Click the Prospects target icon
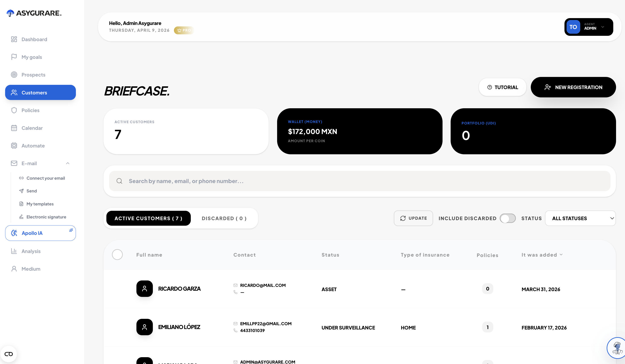Viewport: 625px width, 364px height. click(14, 75)
